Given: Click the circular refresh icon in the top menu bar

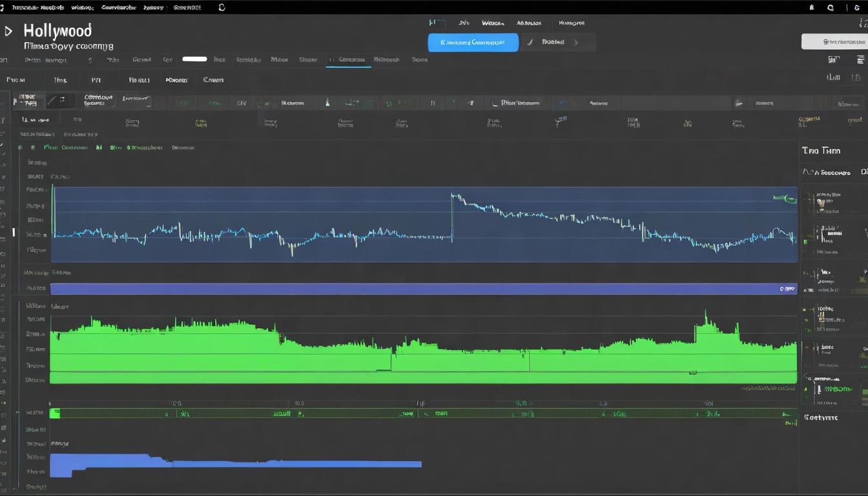Looking at the screenshot, I should (x=222, y=8).
